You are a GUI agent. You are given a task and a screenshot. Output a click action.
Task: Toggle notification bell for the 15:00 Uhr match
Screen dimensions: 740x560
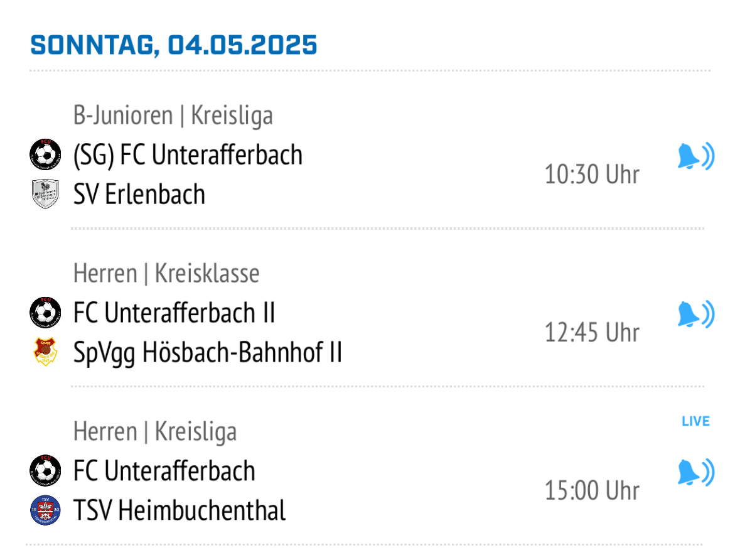click(x=695, y=472)
